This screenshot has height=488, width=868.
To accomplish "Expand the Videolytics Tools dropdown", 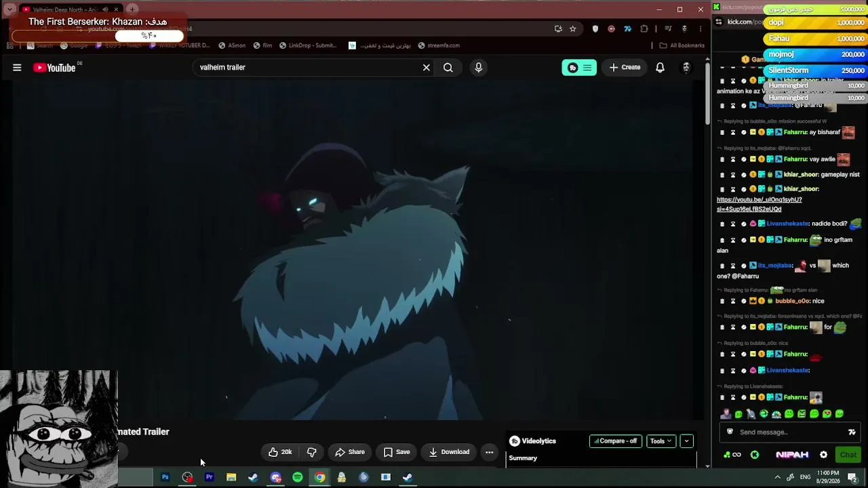I will 660,441.
